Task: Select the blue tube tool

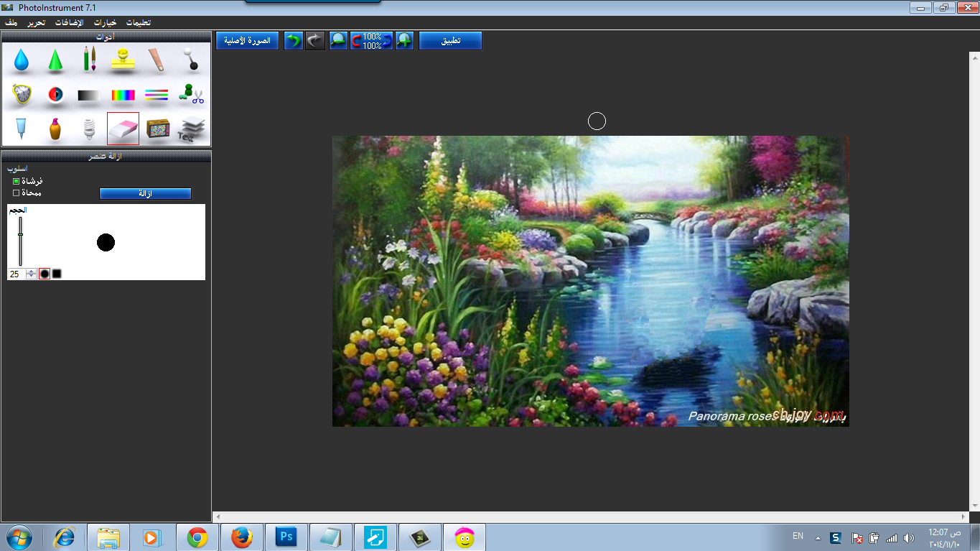Action: pyautogui.click(x=22, y=129)
